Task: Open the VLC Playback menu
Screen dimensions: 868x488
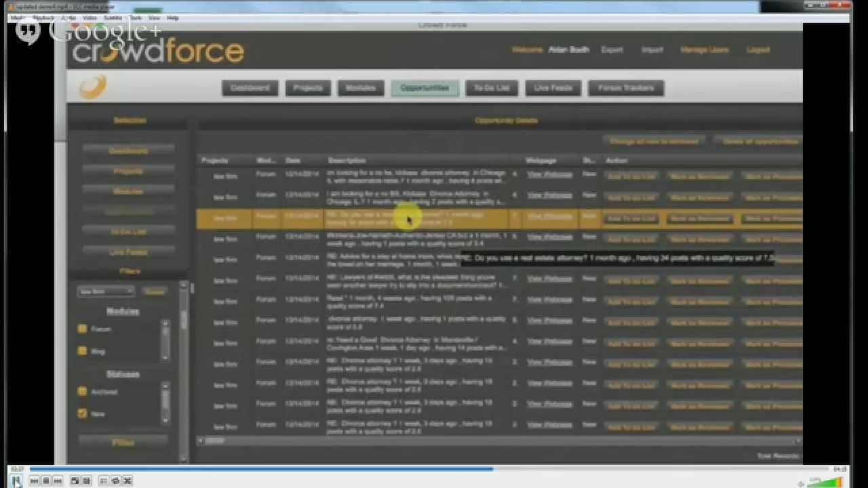Action: (43, 18)
